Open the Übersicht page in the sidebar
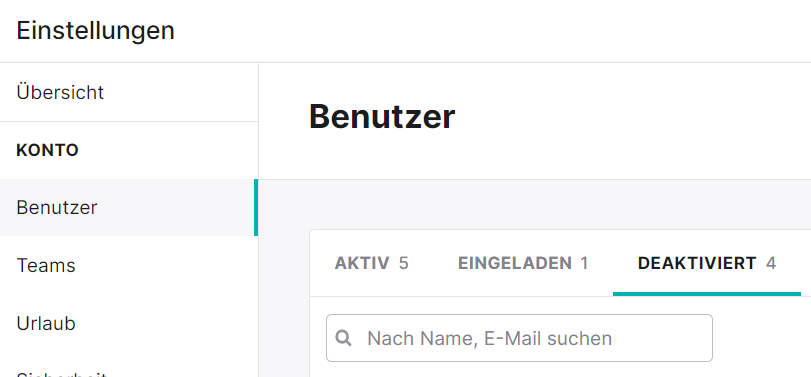This screenshot has width=811, height=377. 60,93
